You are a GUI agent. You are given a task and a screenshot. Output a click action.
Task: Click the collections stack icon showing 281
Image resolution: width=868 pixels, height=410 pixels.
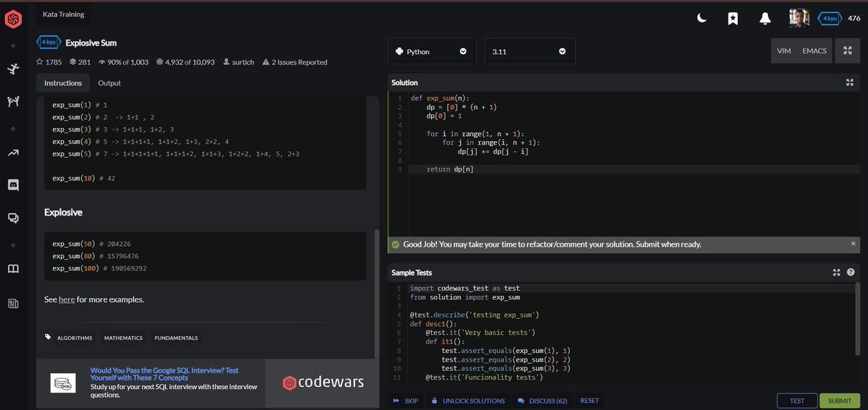(x=80, y=62)
